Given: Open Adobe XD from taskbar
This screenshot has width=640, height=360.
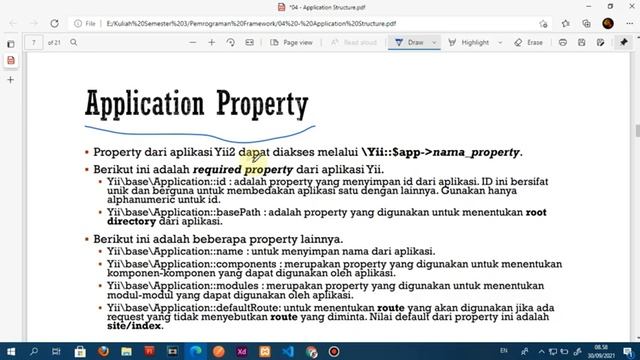Looking at the screenshot, I should [242, 351].
